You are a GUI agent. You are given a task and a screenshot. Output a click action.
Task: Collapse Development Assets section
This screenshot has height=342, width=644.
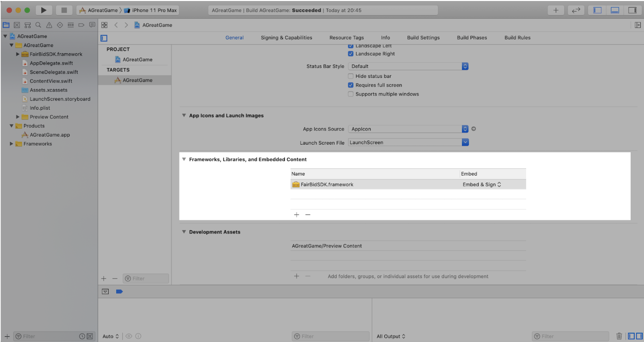point(184,232)
